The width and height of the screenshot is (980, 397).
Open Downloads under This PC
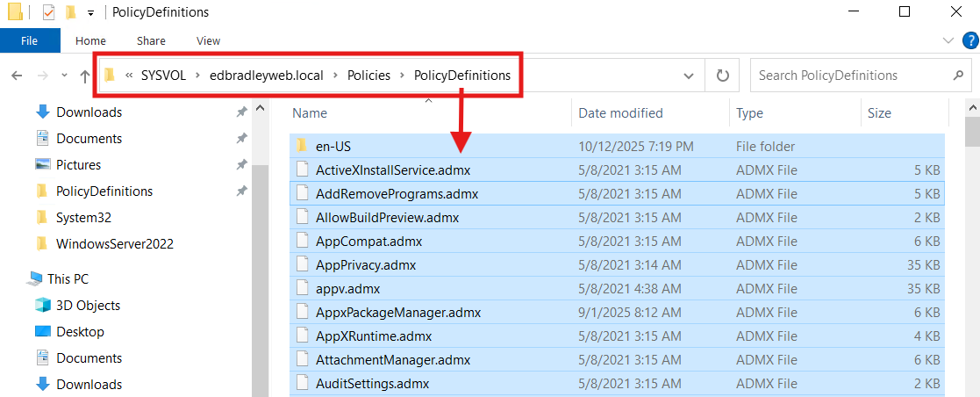[89, 385]
